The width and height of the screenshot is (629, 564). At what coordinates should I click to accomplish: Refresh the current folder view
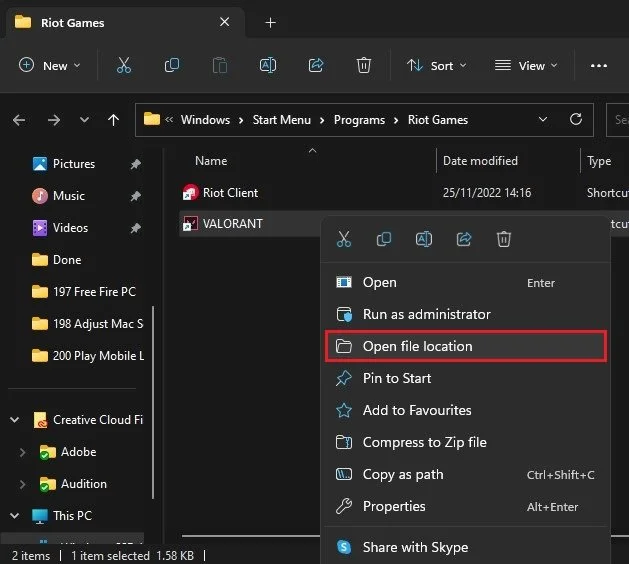[x=576, y=119]
